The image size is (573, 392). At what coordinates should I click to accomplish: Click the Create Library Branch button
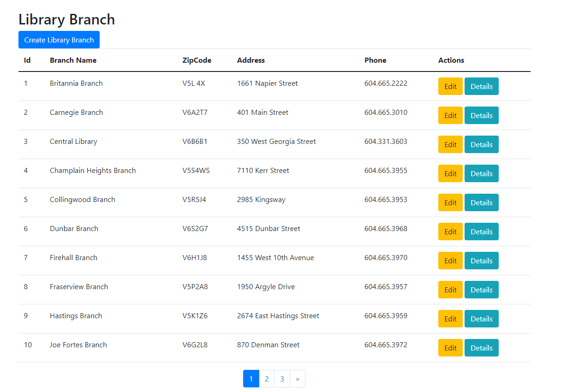pyautogui.click(x=59, y=40)
